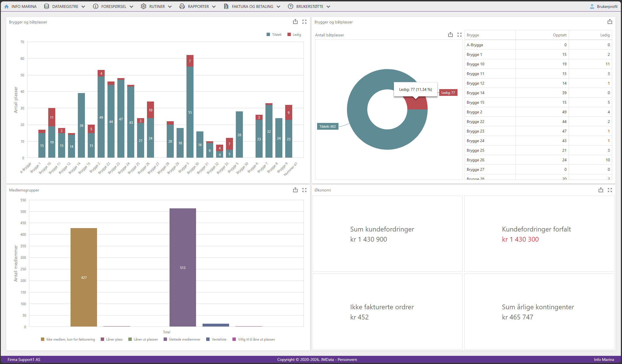Click the BRUKERSTØTTE question mark icon
622x364 pixels.
(291, 6)
